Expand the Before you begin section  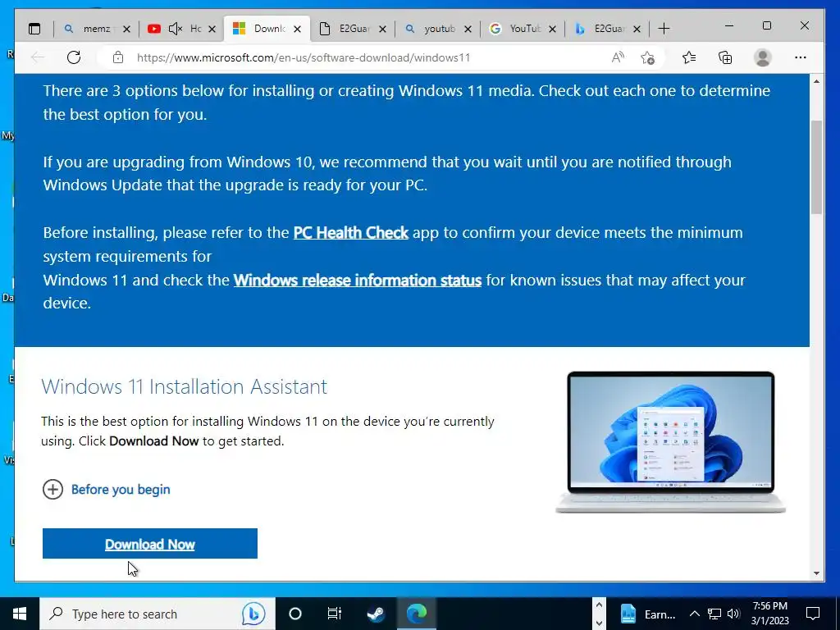(107, 489)
